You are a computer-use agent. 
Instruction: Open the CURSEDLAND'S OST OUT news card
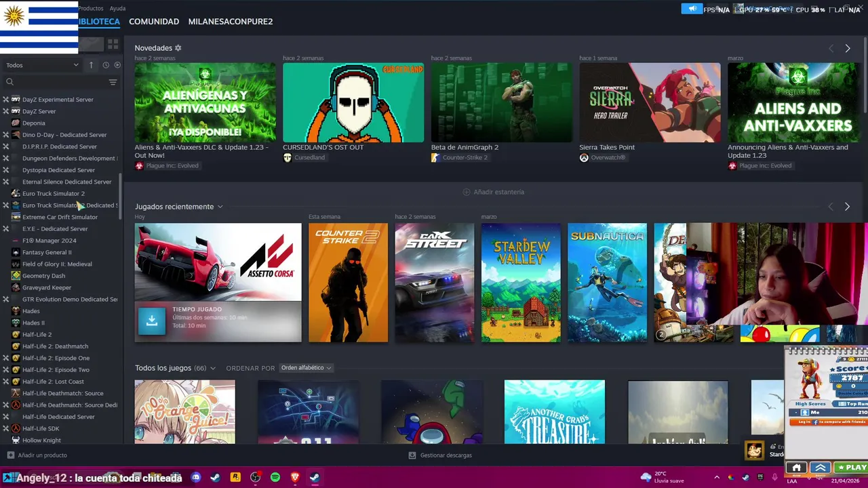353,103
